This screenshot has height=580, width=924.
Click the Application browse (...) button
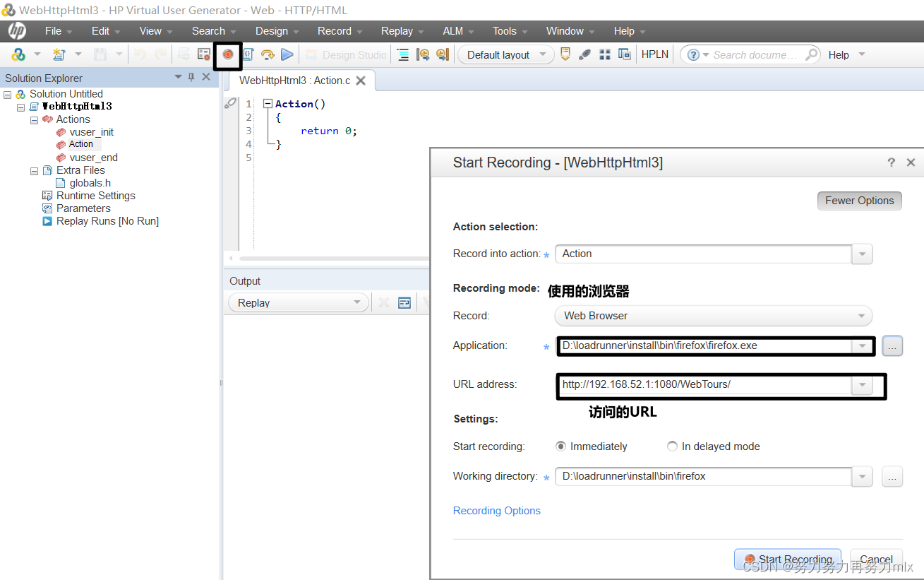(x=892, y=345)
